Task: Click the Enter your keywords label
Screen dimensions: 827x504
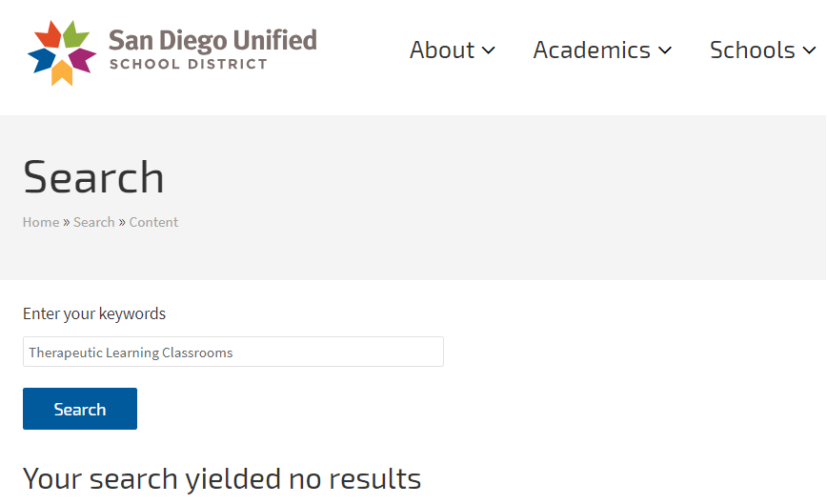Action: 94,313
